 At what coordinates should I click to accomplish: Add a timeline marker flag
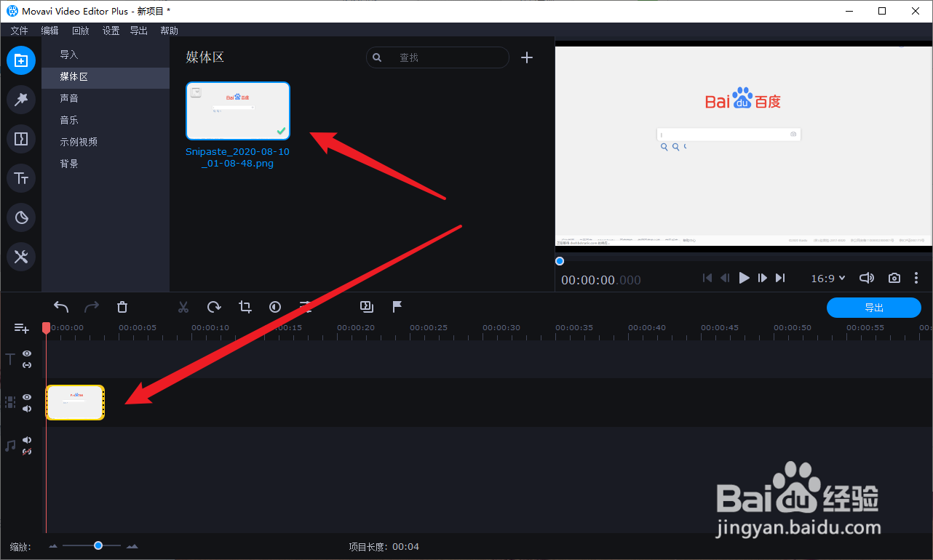click(397, 307)
